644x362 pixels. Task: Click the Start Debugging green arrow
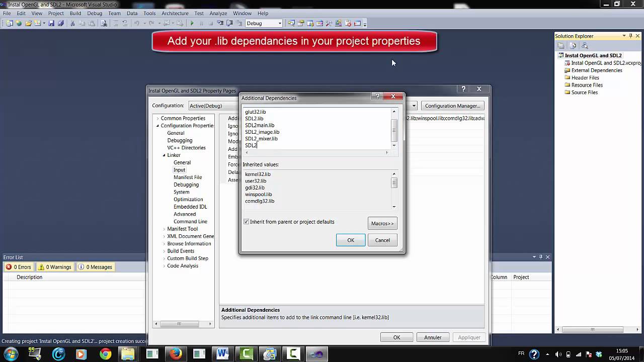(x=192, y=23)
